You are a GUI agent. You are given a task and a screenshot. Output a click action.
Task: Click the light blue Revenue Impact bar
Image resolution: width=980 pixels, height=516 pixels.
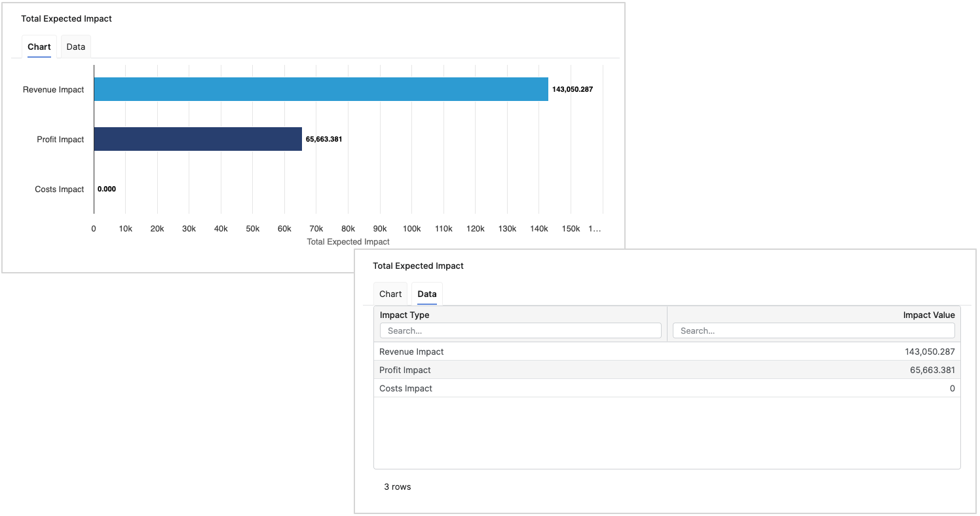click(321, 89)
